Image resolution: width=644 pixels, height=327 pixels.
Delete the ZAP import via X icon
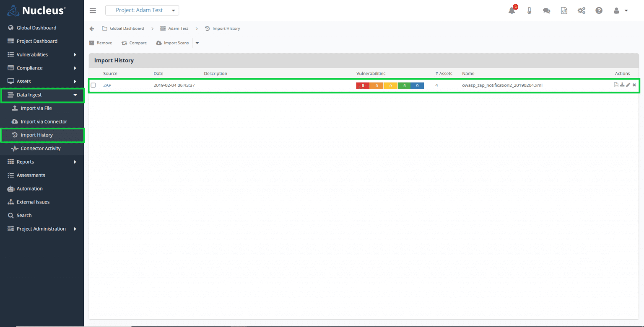(x=634, y=85)
